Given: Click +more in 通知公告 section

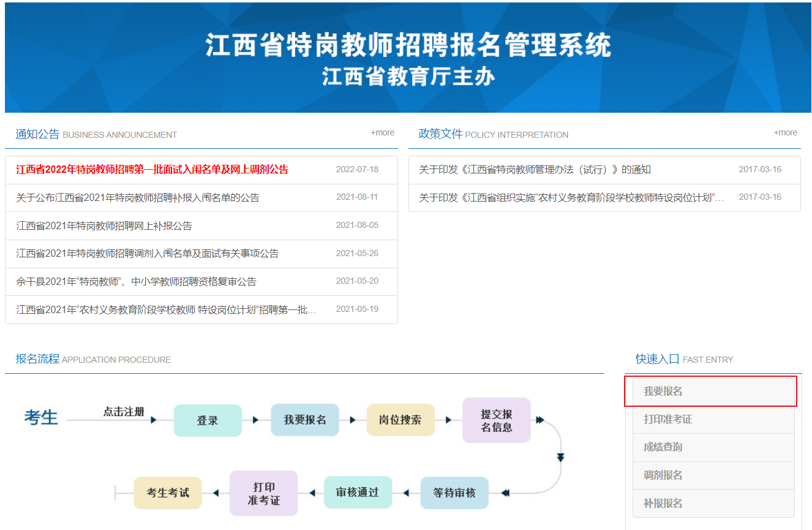Looking at the screenshot, I should tap(382, 133).
